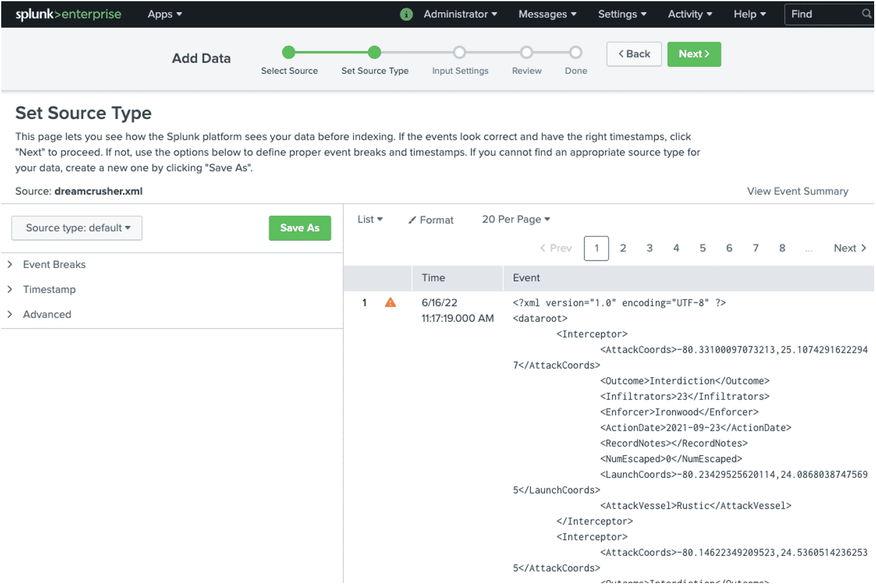Go to page 2 of events
The image size is (876, 588).
pos(623,248)
